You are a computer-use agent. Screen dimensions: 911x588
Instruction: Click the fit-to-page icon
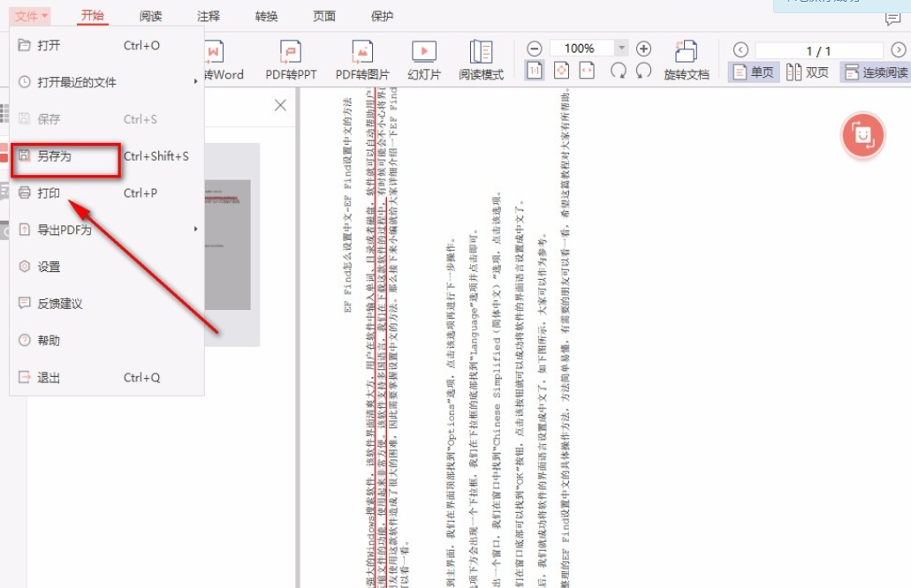click(x=561, y=69)
